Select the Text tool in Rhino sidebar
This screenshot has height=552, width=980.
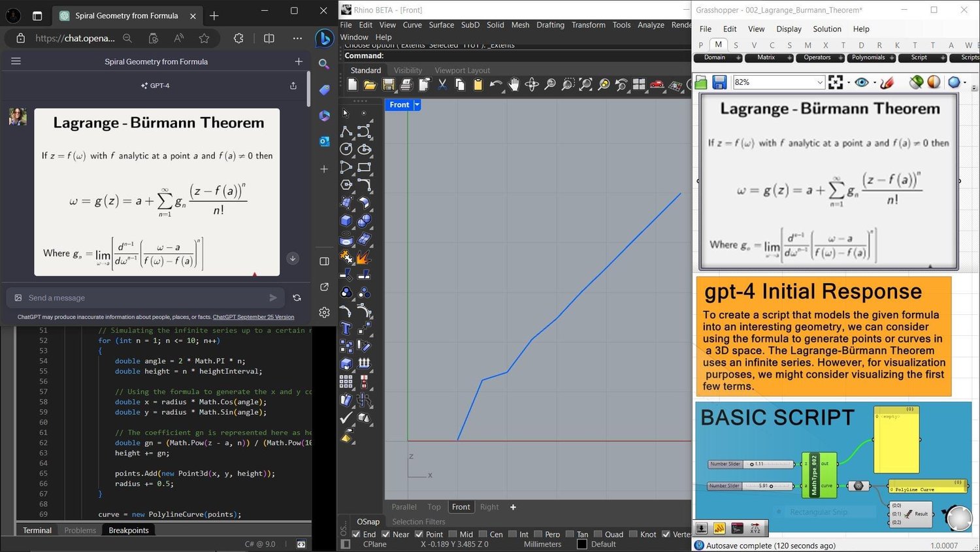[x=346, y=328]
